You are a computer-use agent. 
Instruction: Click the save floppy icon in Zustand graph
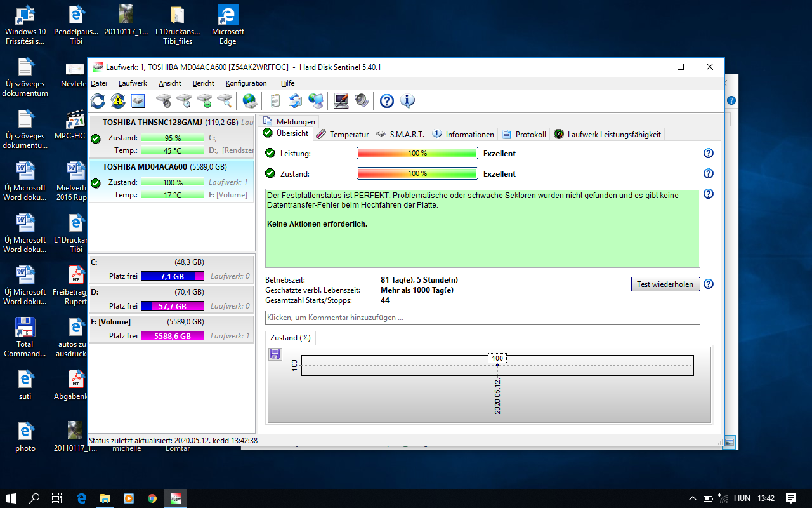pos(275,354)
